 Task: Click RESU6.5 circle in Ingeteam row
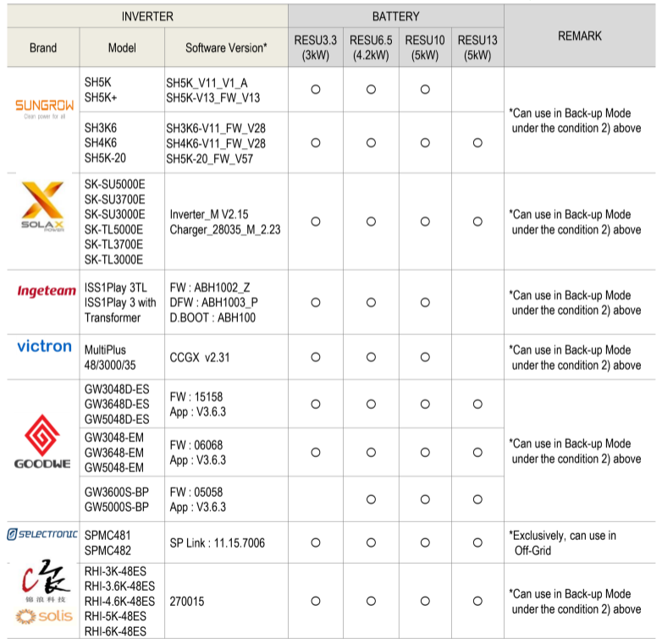(371, 302)
